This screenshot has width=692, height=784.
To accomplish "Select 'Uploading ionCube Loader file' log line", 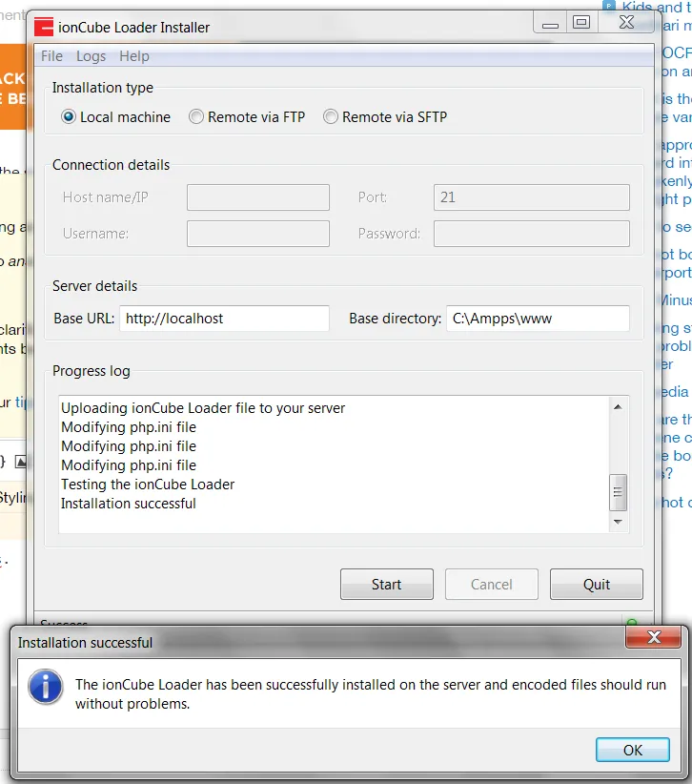I will pos(203,408).
